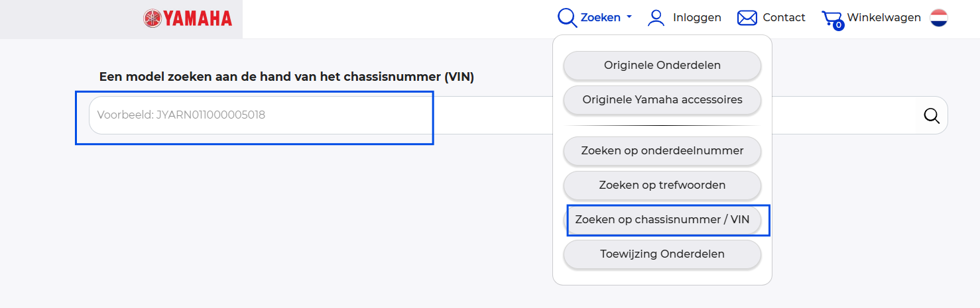Click the cart item count badge
Screen dimensions: 980x308
click(838, 26)
